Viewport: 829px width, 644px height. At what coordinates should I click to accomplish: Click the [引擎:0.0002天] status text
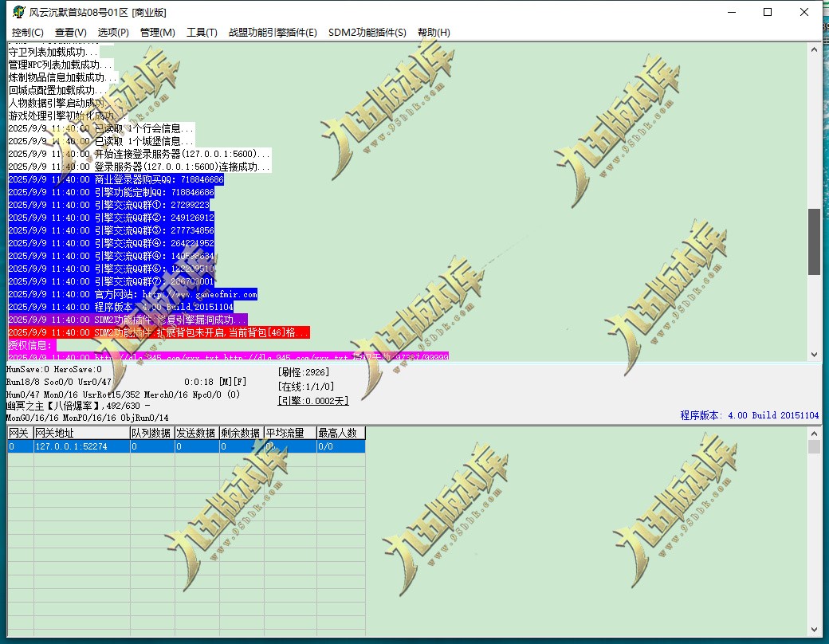click(313, 401)
